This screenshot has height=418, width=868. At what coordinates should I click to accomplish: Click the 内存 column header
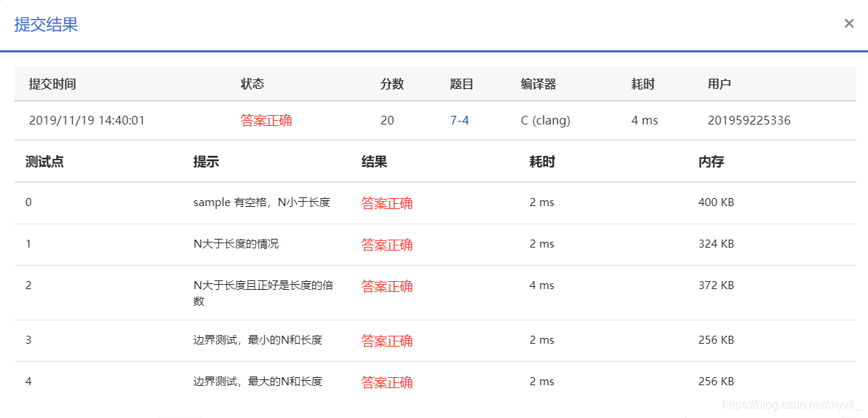pyautogui.click(x=712, y=162)
